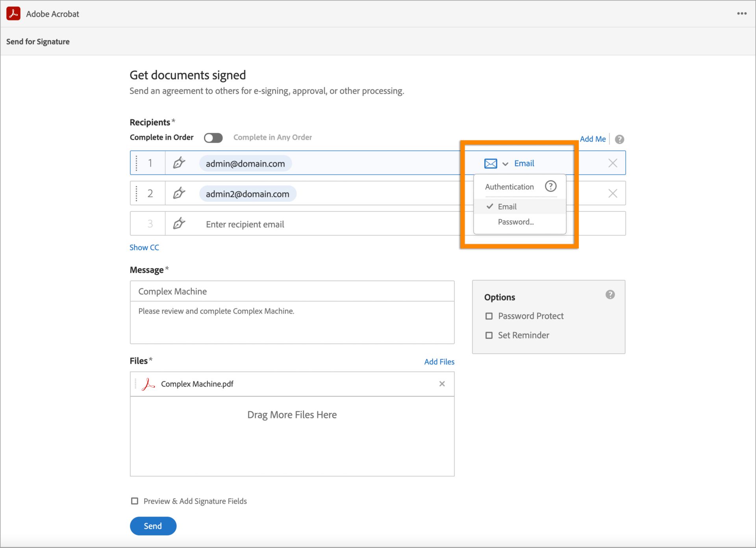The image size is (756, 548).
Task: Click the signature/pen icon for recipient 1
Action: coord(180,163)
